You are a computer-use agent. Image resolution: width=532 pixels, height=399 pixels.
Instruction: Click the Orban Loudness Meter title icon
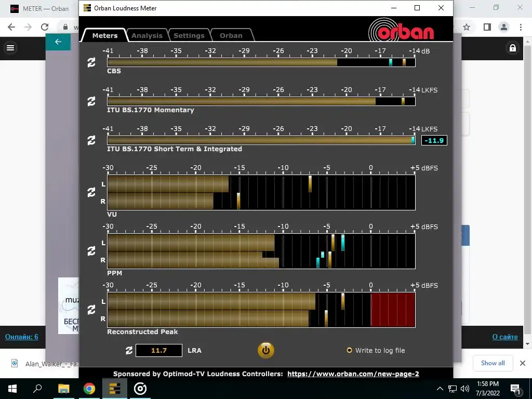pyautogui.click(x=87, y=8)
